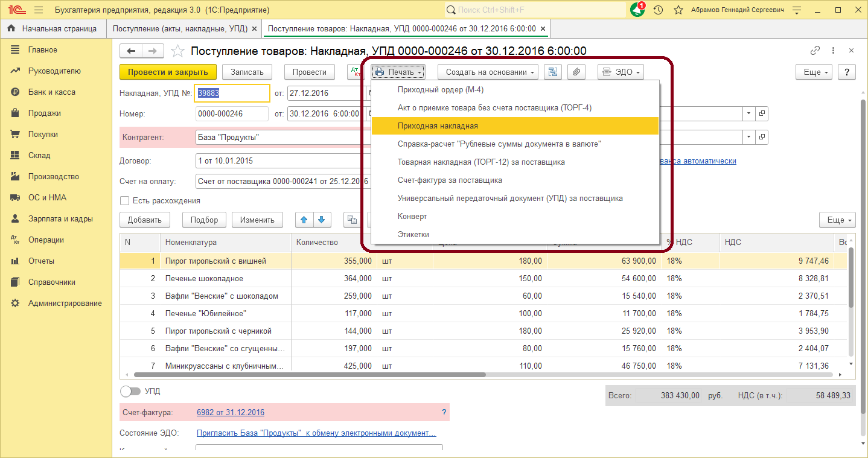Enable the "Есть расхождения" checkbox
868x458 pixels.
tap(125, 200)
